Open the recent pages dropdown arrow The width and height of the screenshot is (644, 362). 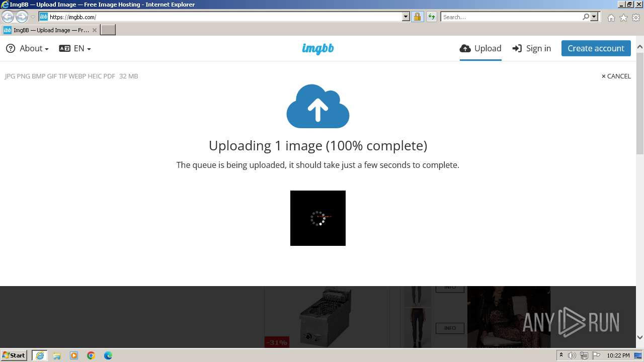[33, 17]
